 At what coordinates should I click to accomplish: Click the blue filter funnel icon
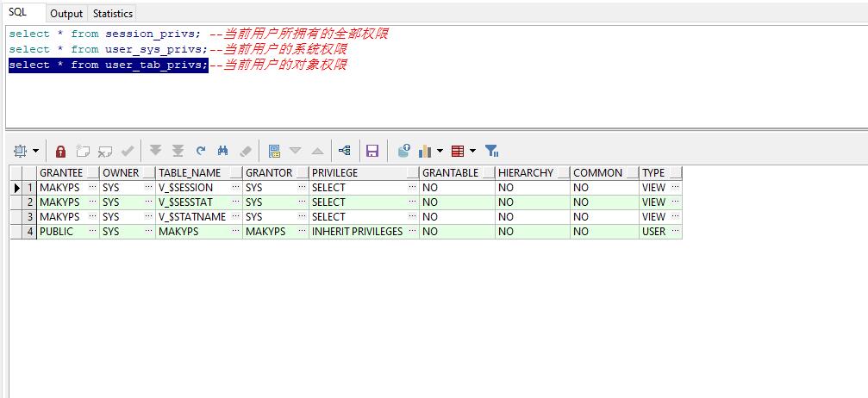(491, 151)
